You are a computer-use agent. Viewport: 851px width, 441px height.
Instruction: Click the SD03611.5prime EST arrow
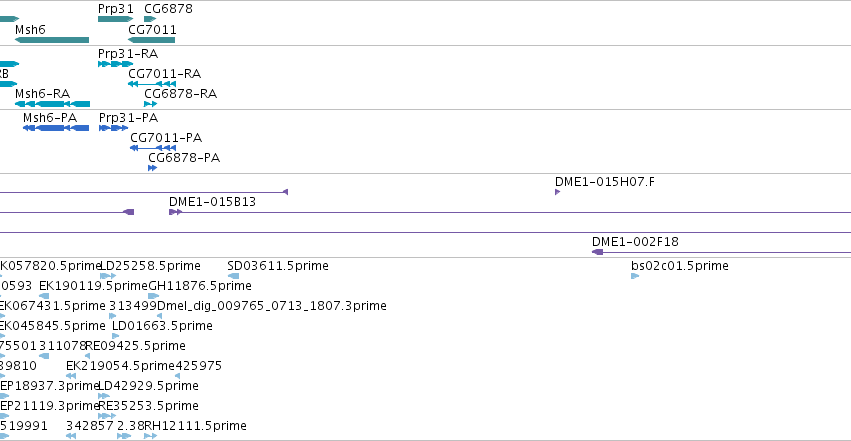[233, 276]
